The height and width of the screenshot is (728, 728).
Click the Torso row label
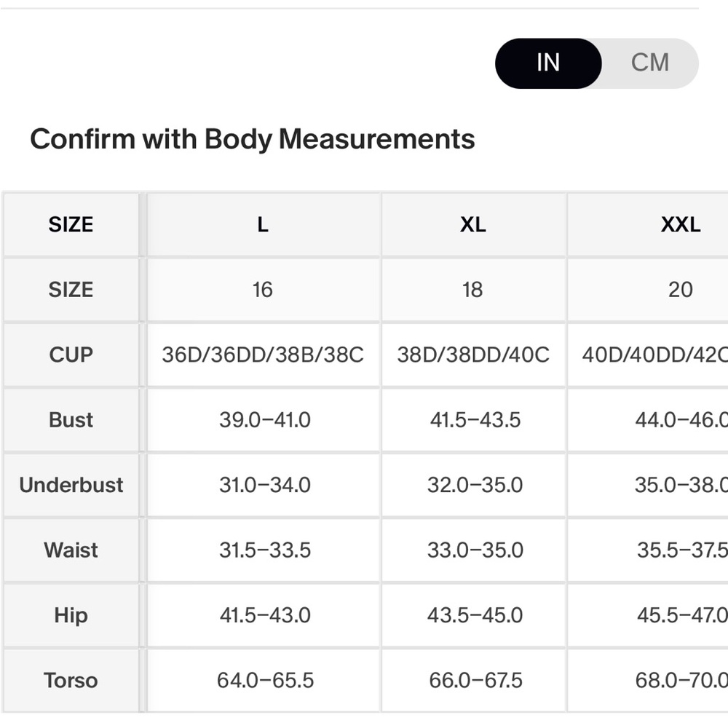pyautogui.click(x=71, y=680)
